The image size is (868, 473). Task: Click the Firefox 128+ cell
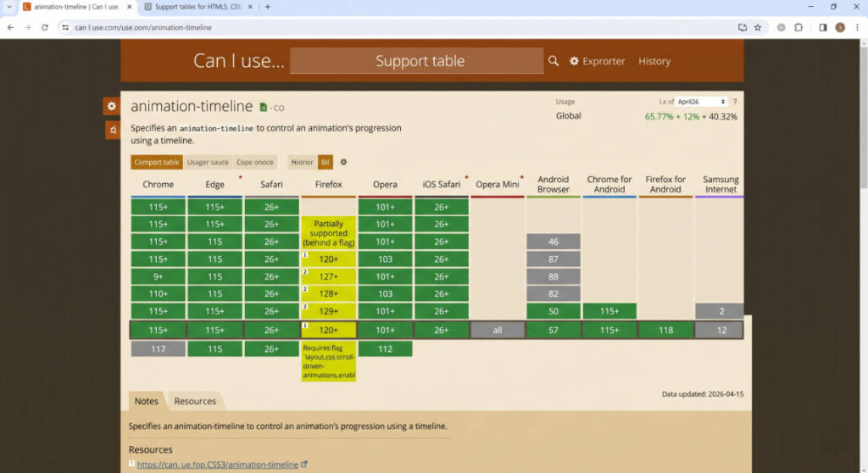(x=328, y=293)
